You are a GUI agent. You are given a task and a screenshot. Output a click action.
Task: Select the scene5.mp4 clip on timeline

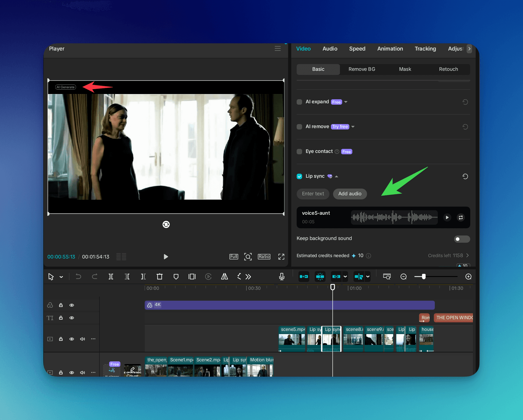(292, 339)
